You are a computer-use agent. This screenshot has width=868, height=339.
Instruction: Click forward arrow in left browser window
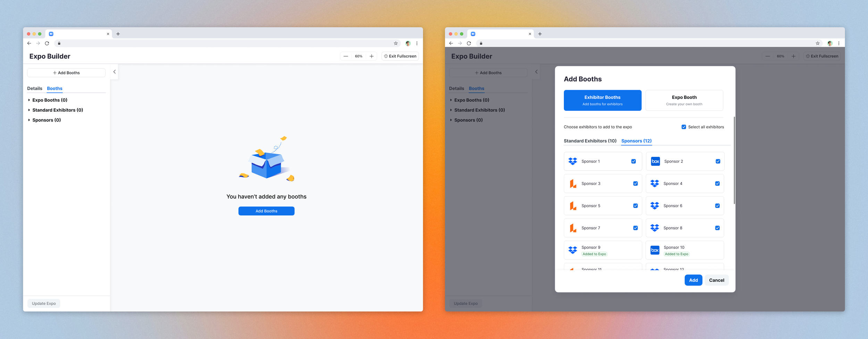click(x=38, y=43)
